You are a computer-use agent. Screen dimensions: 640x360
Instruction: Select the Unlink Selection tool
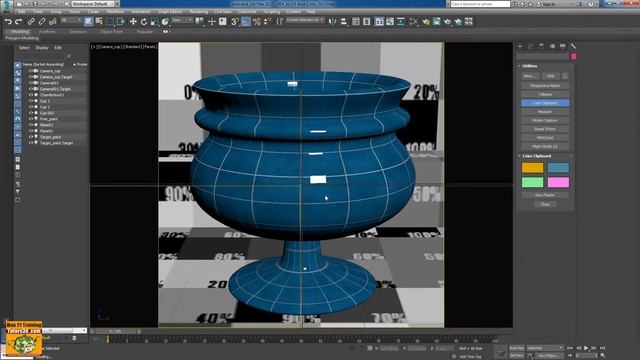click(42, 22)
